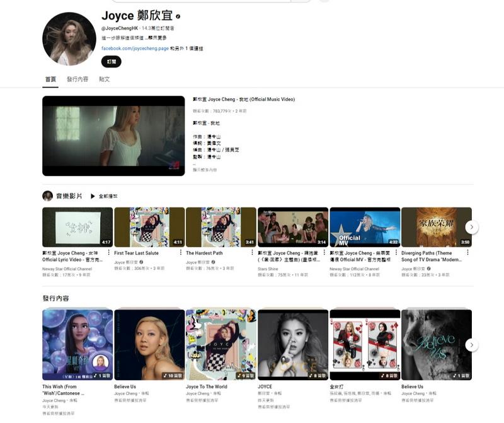Viewport: 504px width, 423px height.
Task: Click the 發行內容 section heading
Action: point(55,298)
